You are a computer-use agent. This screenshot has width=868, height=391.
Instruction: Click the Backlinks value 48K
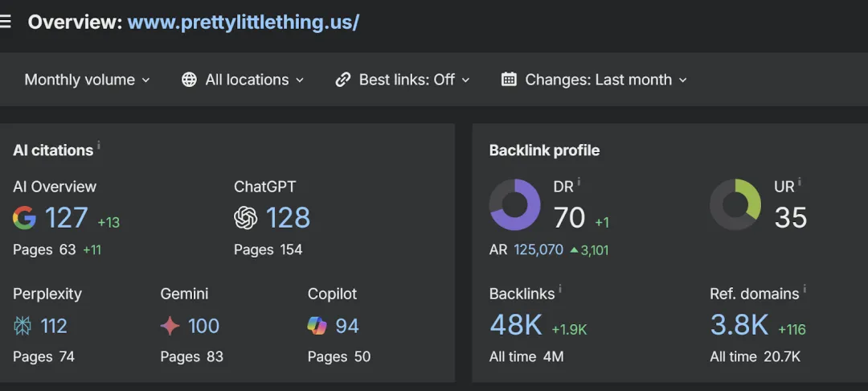click(516, 326)
